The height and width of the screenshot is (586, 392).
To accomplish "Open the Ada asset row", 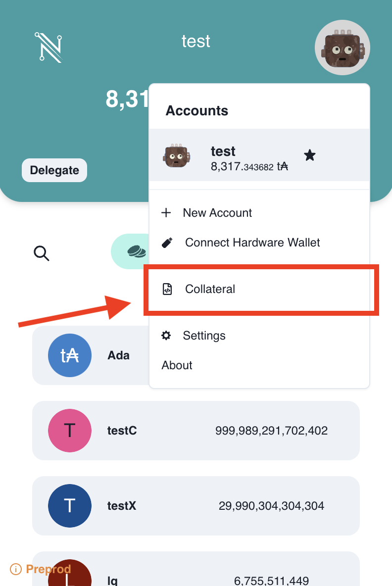I will (89, 355).
